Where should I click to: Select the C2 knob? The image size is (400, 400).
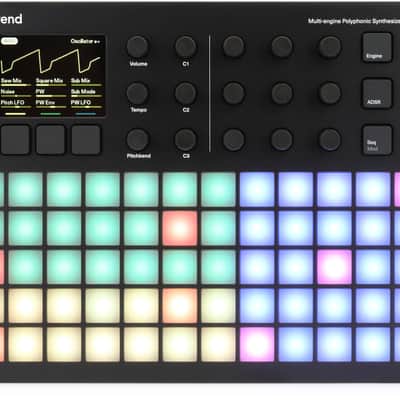[x=186, y=93]
